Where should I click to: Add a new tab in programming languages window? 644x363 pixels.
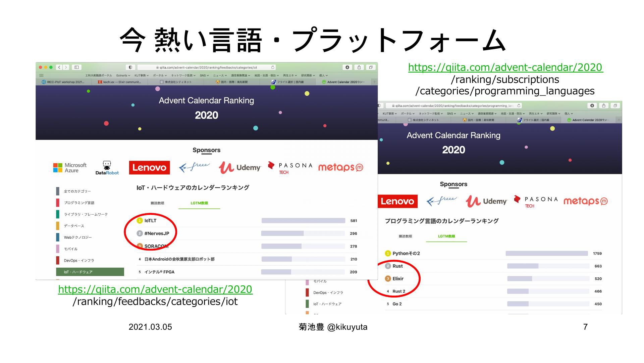[619, 120]
